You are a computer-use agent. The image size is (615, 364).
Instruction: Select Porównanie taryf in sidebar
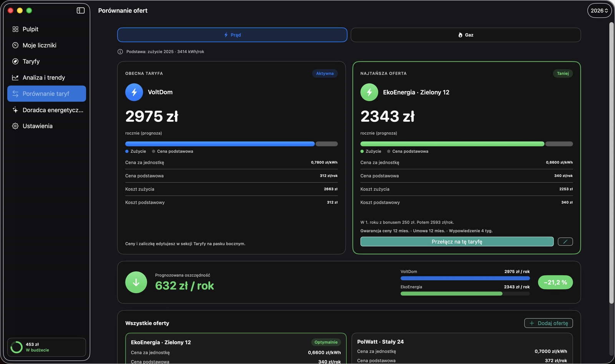(x=47, y=94)
